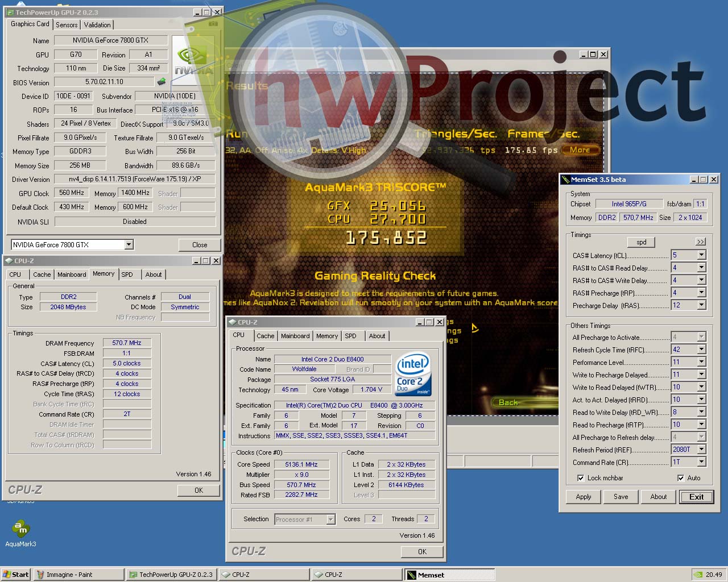Switch to Memset taskbar item
728x582 pixels.
coord(449,575)
